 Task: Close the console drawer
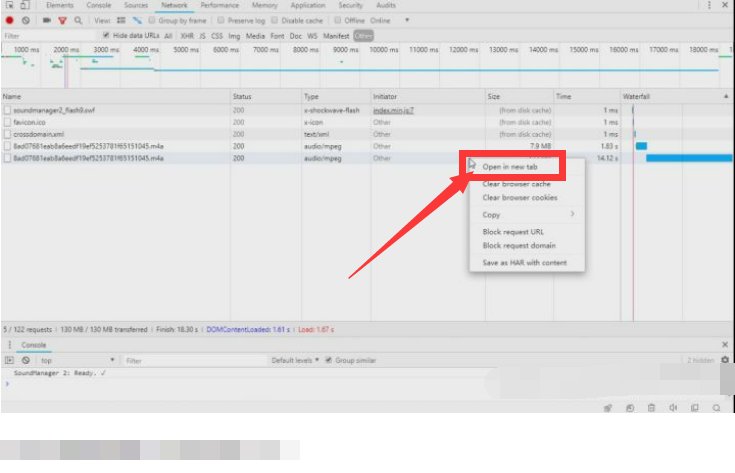725,344
